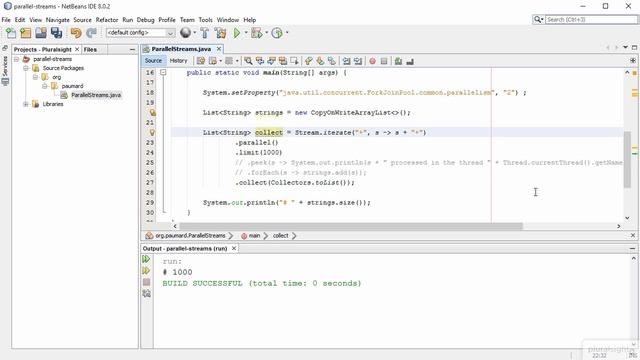Click the Shift Line Right icon
The image size is (640, 360).
(358, 61)
